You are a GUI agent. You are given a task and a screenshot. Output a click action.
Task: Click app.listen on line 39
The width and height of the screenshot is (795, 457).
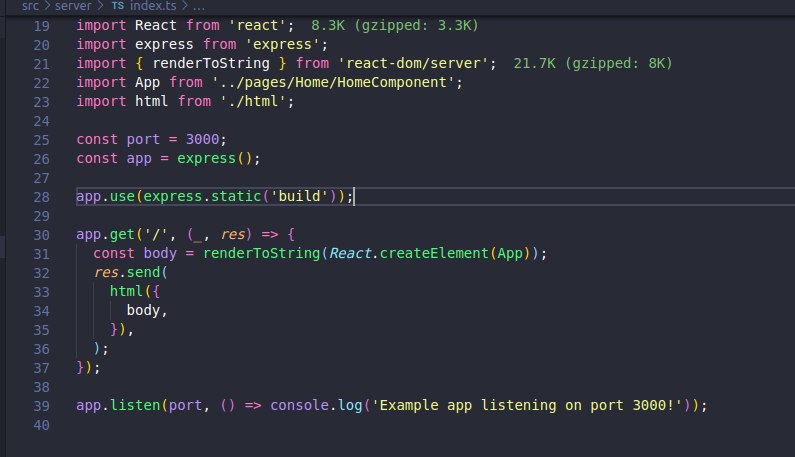pyautogui.click(x=118, y=405)
